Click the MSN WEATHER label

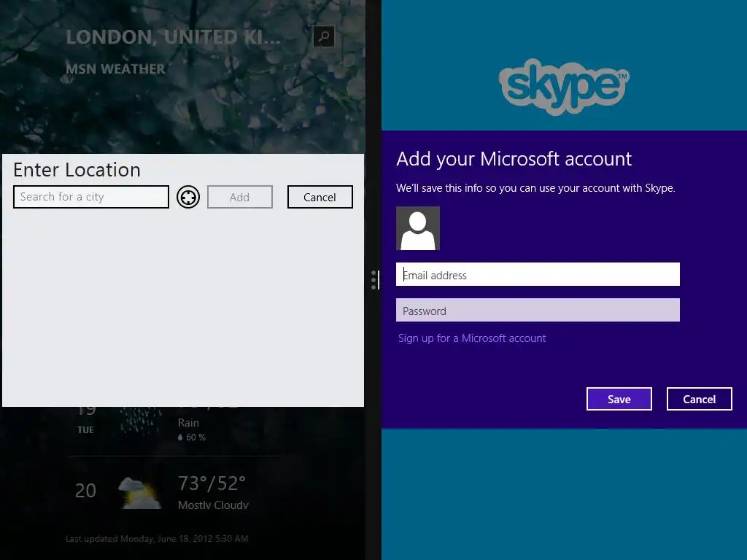[115, 69]
